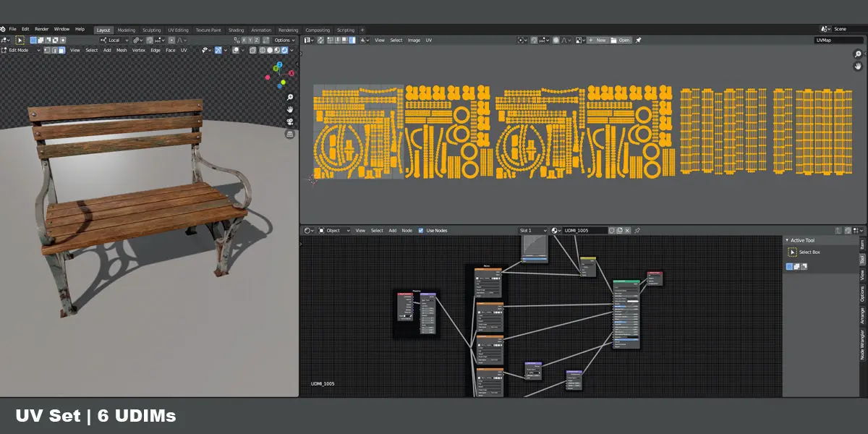Open UV menu in 3D viewport header
This screenshot has width=868, height=434.
coord(184,50)
